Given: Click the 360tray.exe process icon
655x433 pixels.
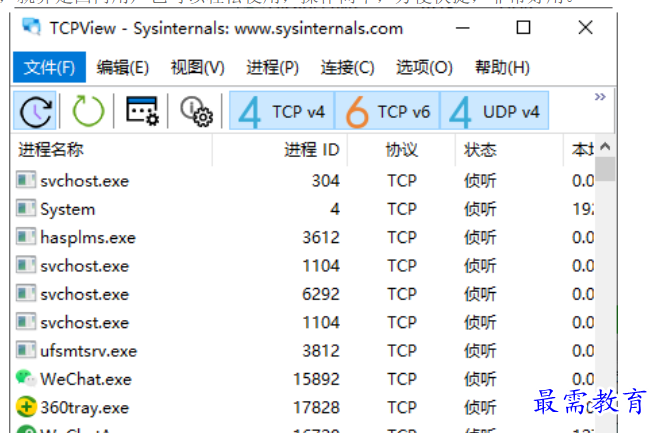Looking at the screenshot, I should pos(26,407).
